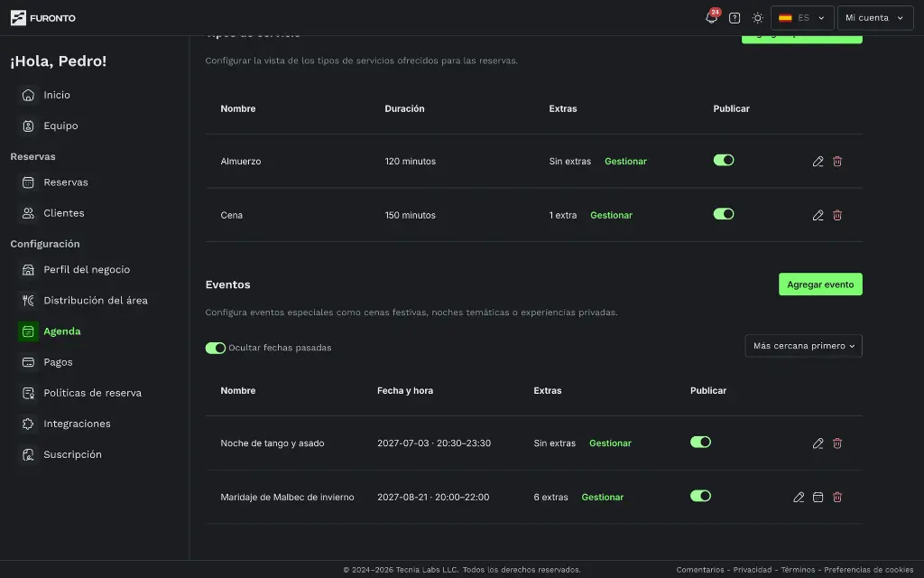924x578 pixels.
Task: Open Privacidad footer link
Action: 753,570
